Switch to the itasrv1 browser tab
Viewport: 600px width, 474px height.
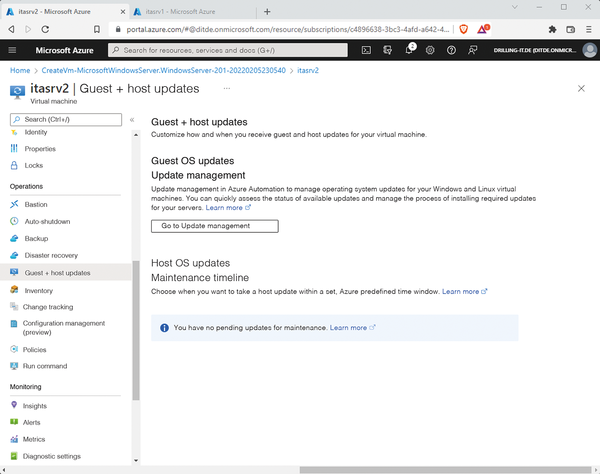(193, 12)
